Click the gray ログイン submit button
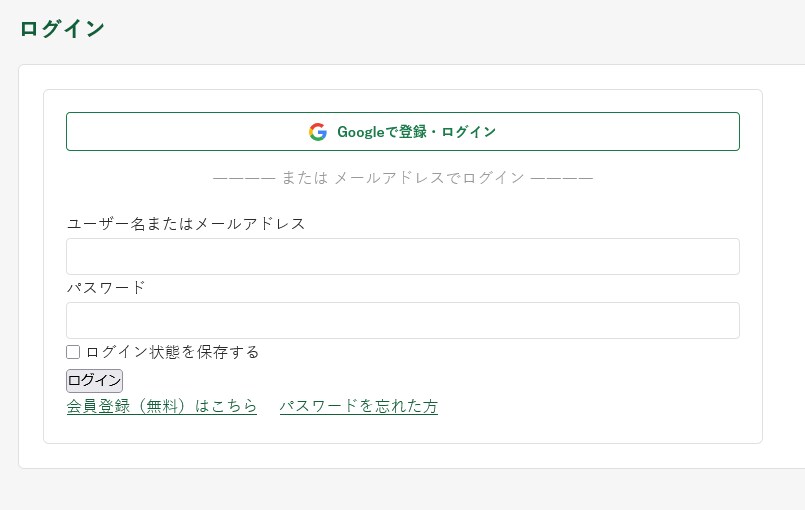This screenshot has width=805, height=510. coord(94,381)
